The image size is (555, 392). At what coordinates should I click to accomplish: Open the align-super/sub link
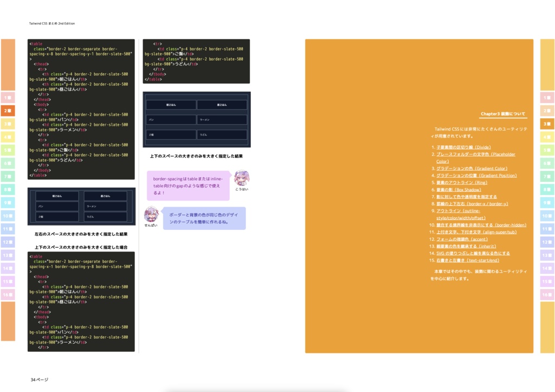coord(476,232)
